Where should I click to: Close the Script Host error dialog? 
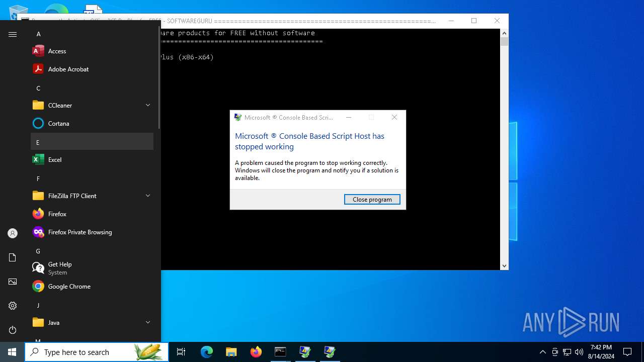394,117
